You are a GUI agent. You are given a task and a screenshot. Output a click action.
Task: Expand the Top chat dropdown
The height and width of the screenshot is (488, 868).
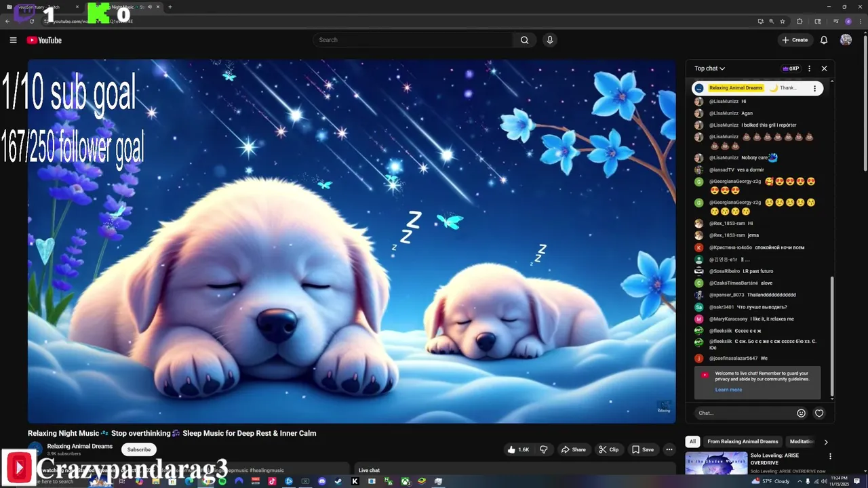point(709,68)
